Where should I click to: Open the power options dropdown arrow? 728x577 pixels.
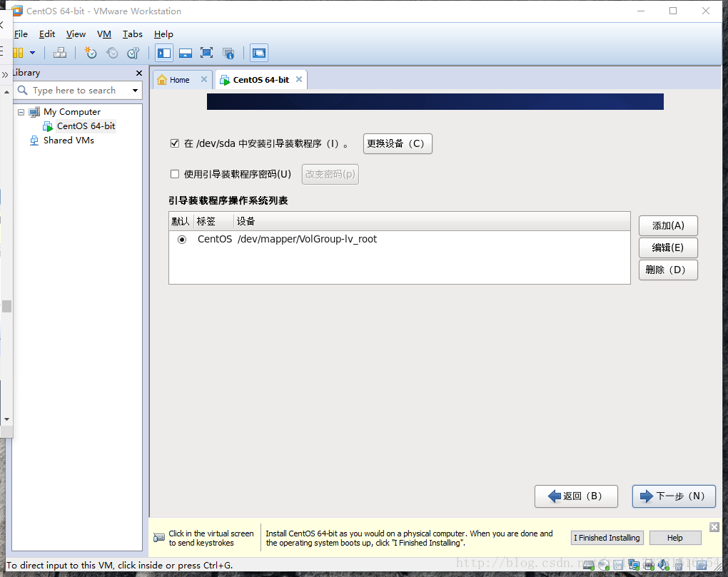tap(33, 53)
